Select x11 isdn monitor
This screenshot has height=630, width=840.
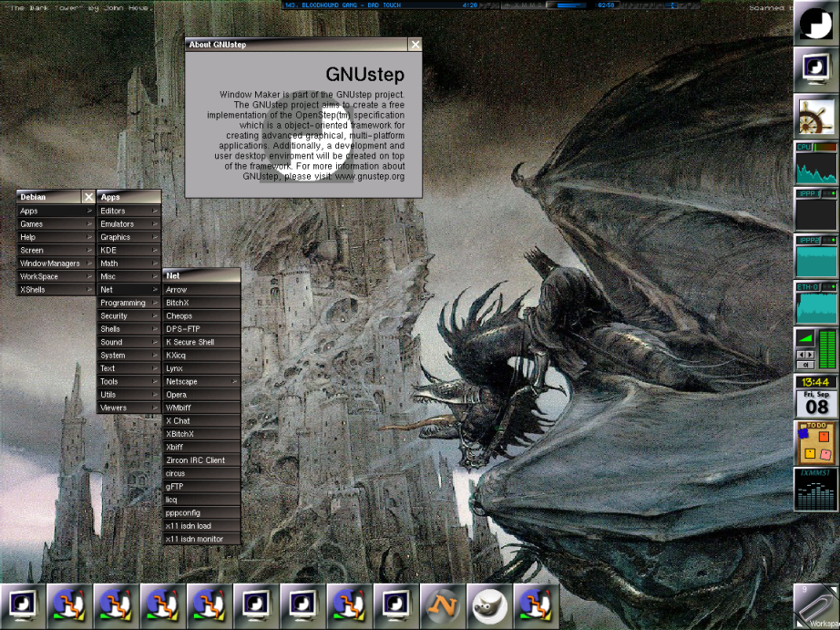point(201,539)
